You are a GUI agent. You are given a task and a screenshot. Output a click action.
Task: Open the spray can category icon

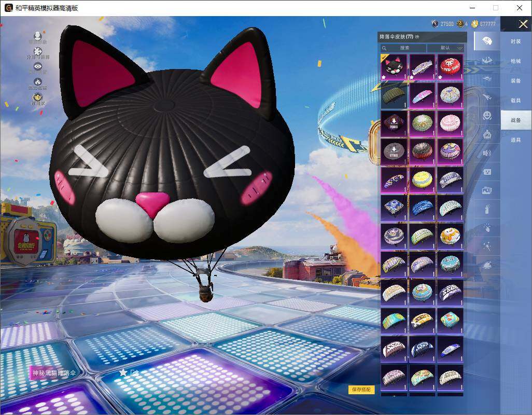coord(487,209)
